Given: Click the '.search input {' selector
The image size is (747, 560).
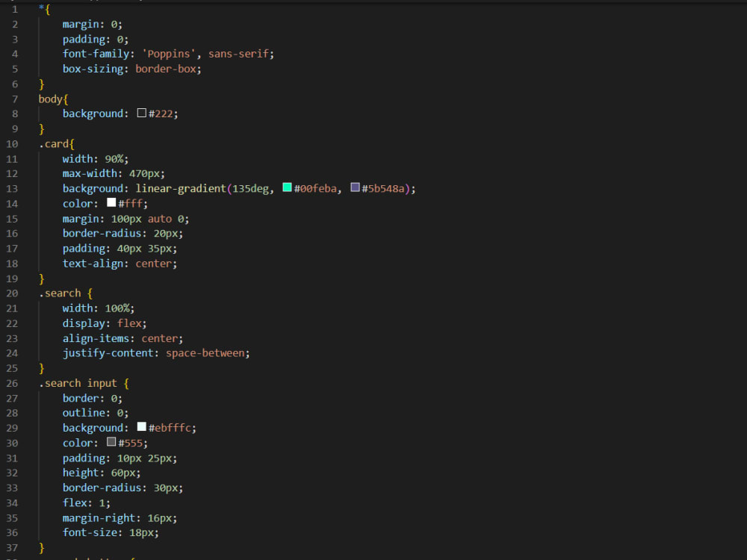Looking at the screenshot, I should click(84, 383).
